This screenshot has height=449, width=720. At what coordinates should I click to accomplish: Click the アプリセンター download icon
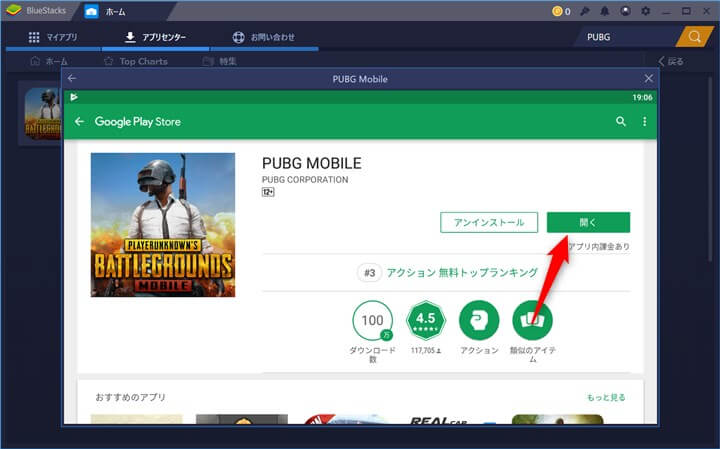(130, 37)
